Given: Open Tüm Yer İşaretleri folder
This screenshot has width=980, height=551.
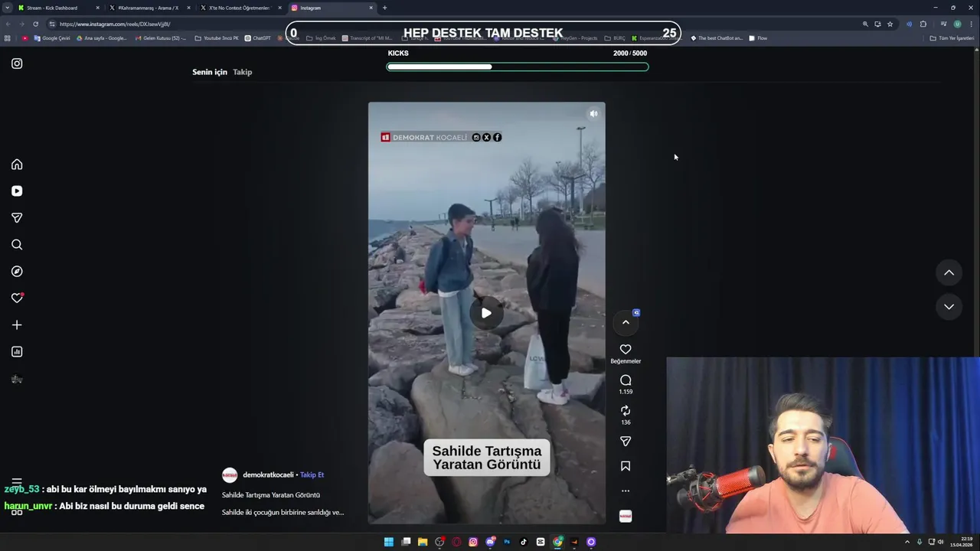Looking at the screenshot, I should click(952, 38).
